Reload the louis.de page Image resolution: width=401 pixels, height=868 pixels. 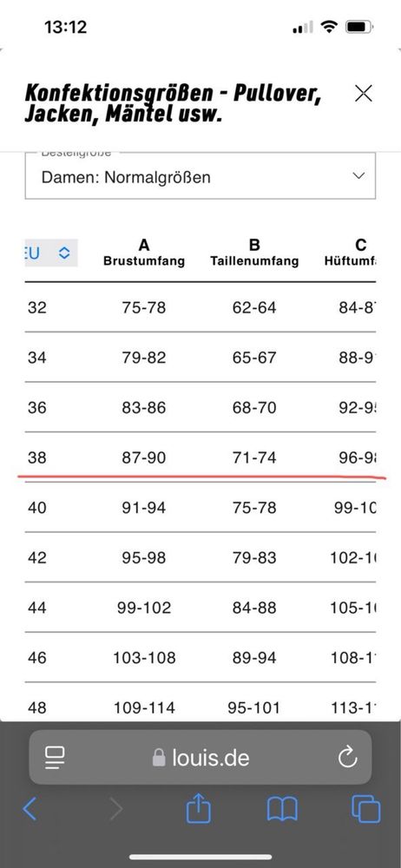click(x=348, y=757)
